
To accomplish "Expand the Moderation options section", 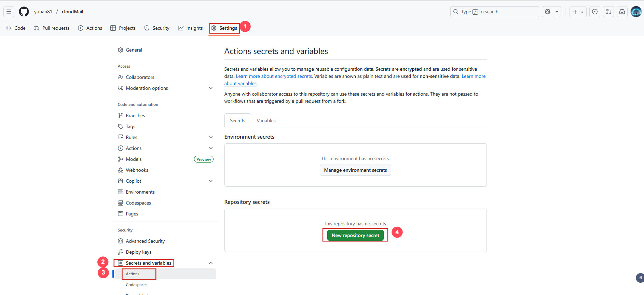I will coord(211,88).
